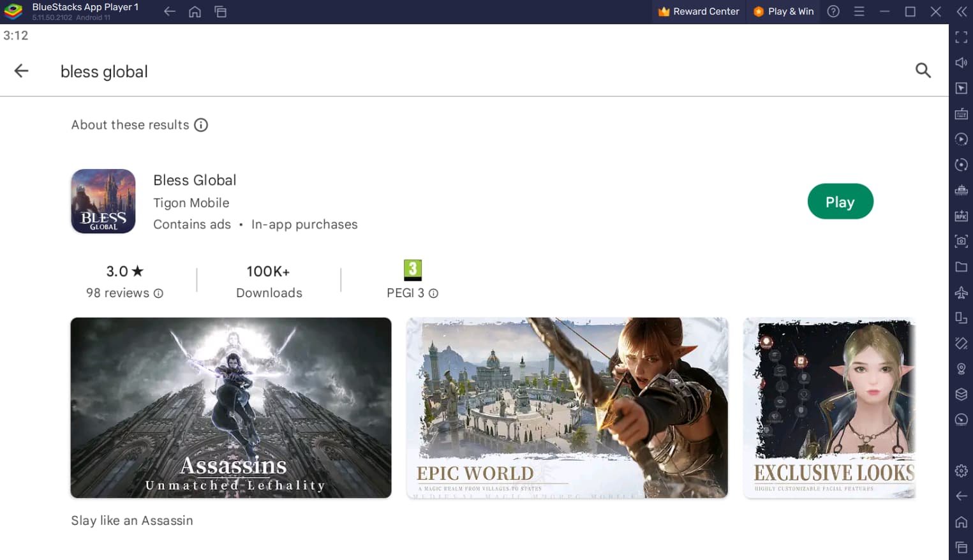Go back using the Play Store arrow
Viewport: 973px width, 560px height.
point(22,71)
